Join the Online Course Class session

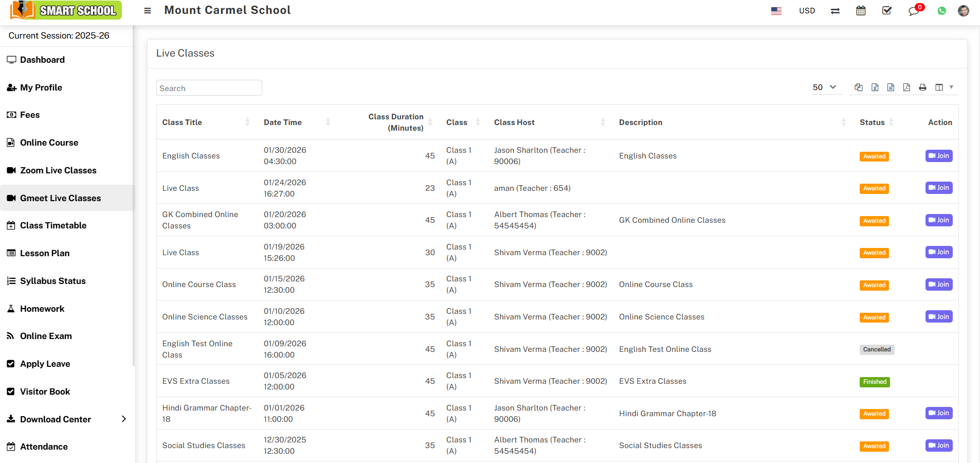pyautogui.click(x=938, y=284)
